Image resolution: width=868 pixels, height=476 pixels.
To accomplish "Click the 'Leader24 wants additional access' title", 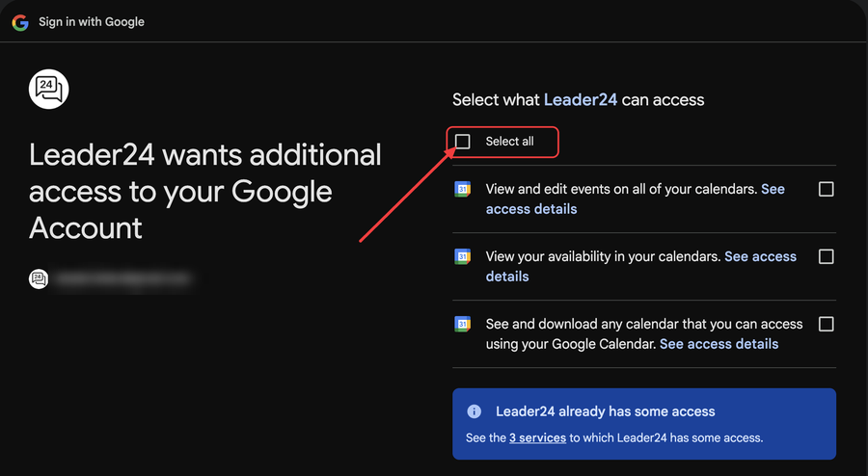I will (x=204, y=192).
